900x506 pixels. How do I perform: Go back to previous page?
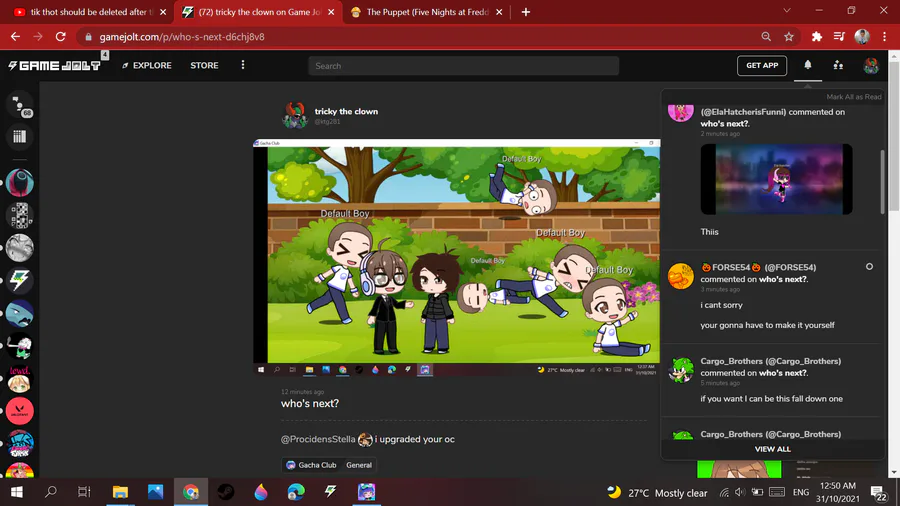(15, 37)
